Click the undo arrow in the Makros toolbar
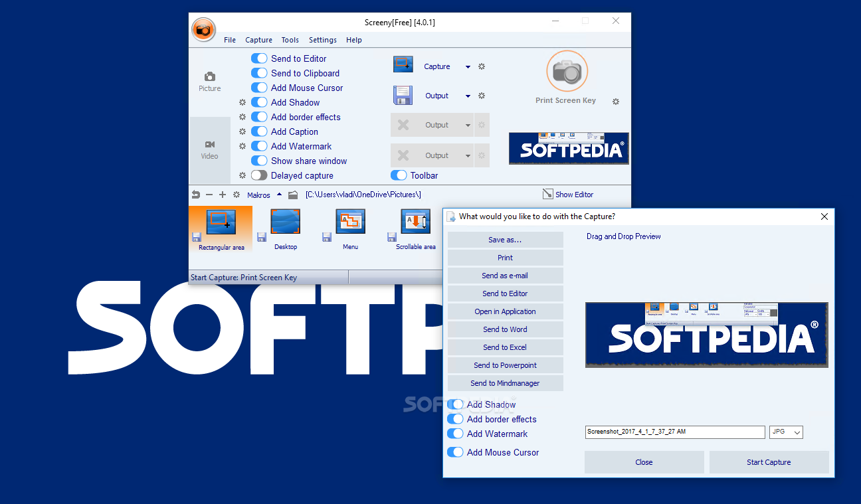Viewport: 861px width, 504px height. [x=195, y=195]
